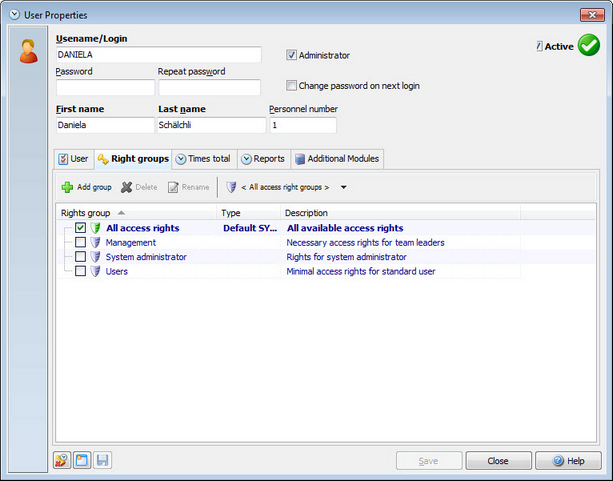
Task: Click the Add group toolbar button
Action: click(86, 187)
